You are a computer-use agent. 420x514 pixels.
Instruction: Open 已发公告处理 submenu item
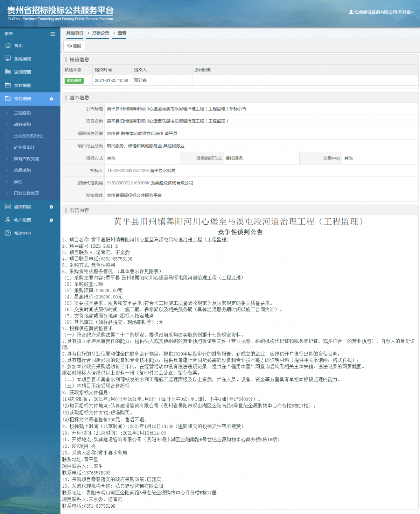(x=27, y=193)
